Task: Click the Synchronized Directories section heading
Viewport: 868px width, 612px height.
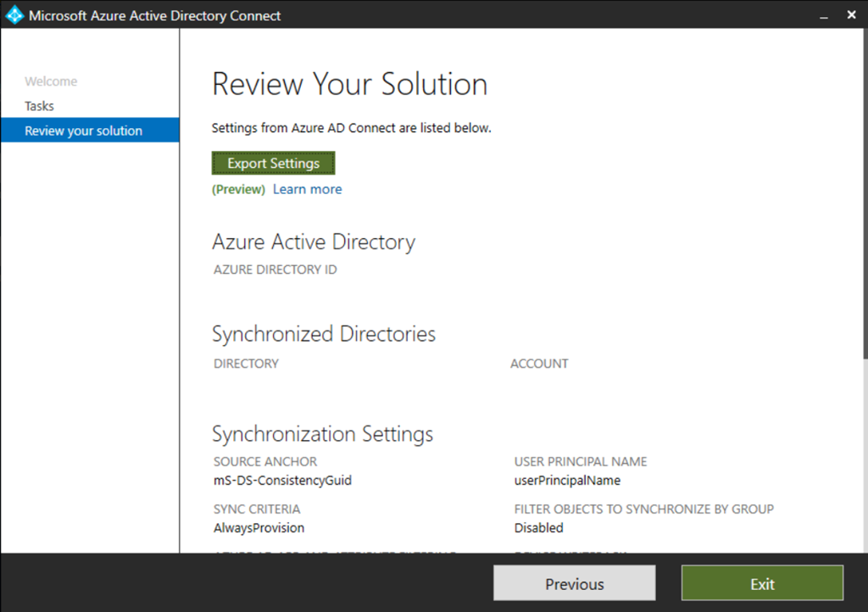Action: 323,333
